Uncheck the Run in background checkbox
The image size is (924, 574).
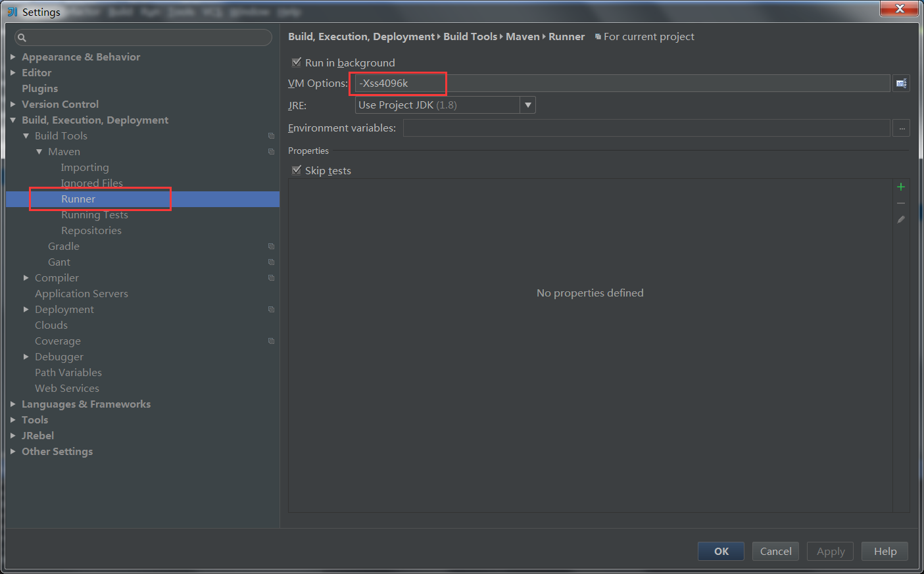click(x=297, y=62)
